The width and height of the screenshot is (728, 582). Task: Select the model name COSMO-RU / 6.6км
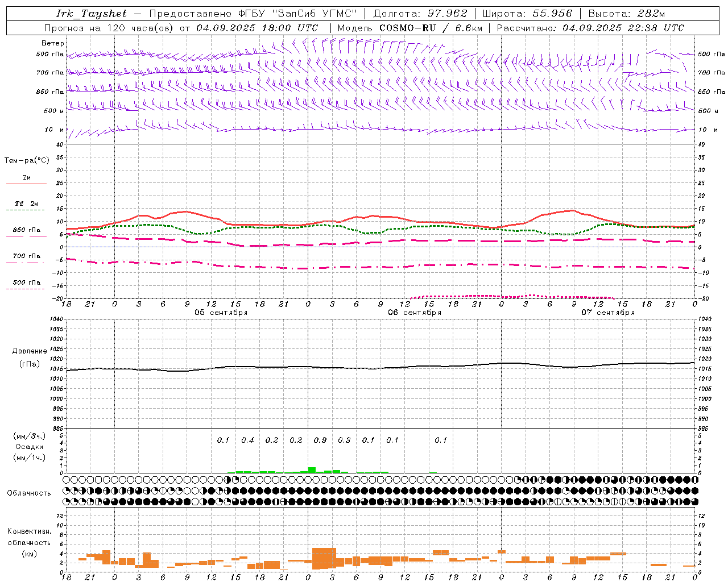click(x=431, y=28)
